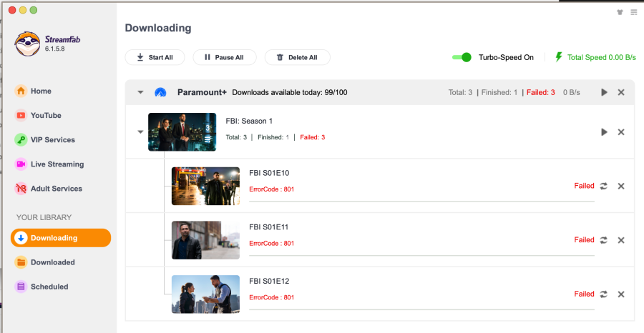Delete the FBI S01E11 download
This screenshot has height=333, width=644.
coord(621,240)
